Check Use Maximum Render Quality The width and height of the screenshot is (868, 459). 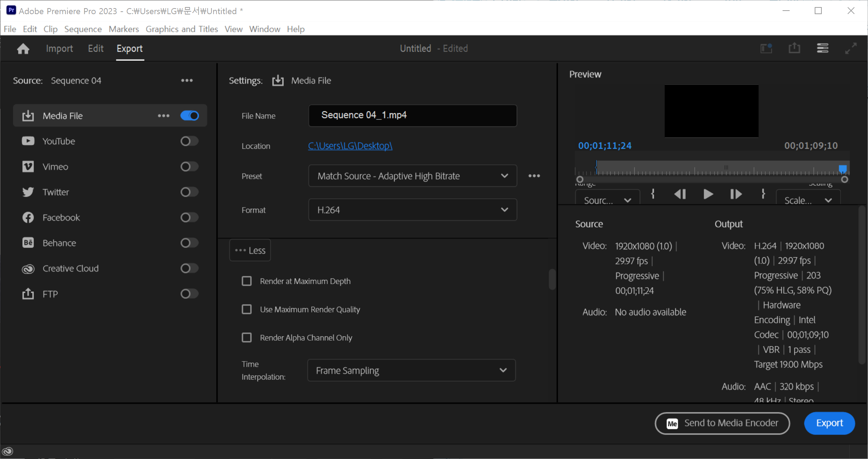click(247, 310)
